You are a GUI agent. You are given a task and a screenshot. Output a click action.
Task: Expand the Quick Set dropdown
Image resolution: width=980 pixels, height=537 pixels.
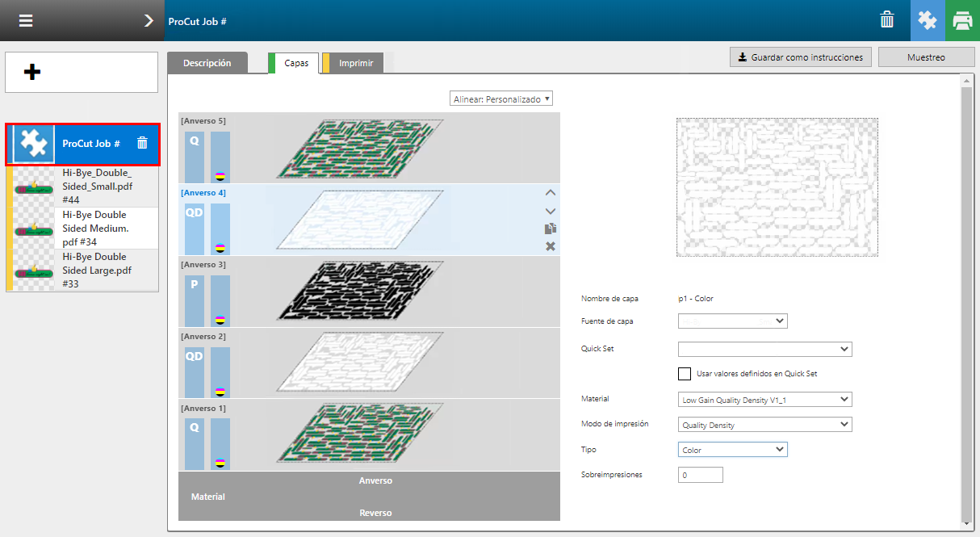764,349
